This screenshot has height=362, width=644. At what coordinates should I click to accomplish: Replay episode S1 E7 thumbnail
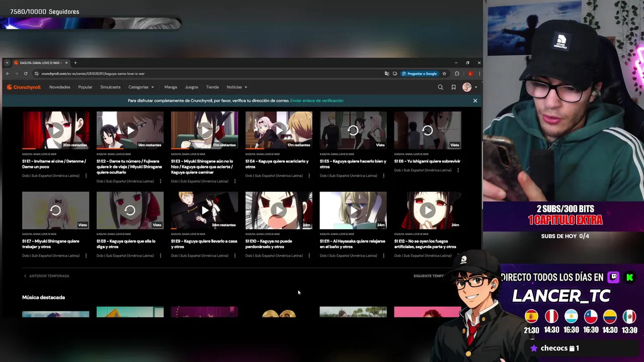tap(56, 210)
